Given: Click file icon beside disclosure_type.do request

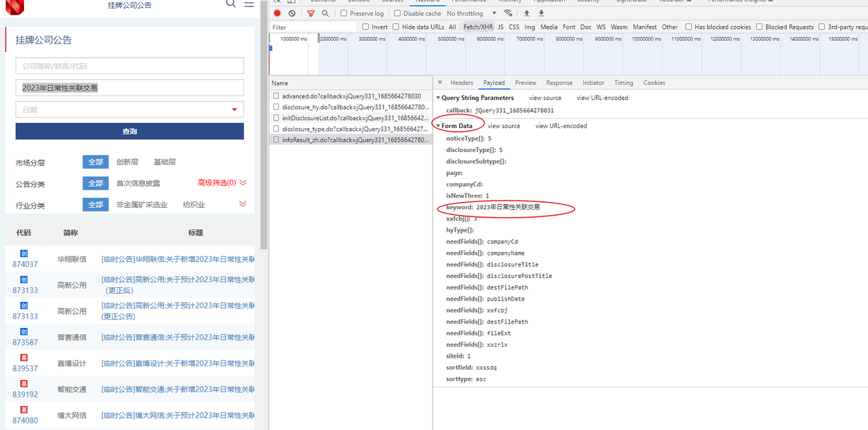Looking at the screenshot, I should [276, 128].
